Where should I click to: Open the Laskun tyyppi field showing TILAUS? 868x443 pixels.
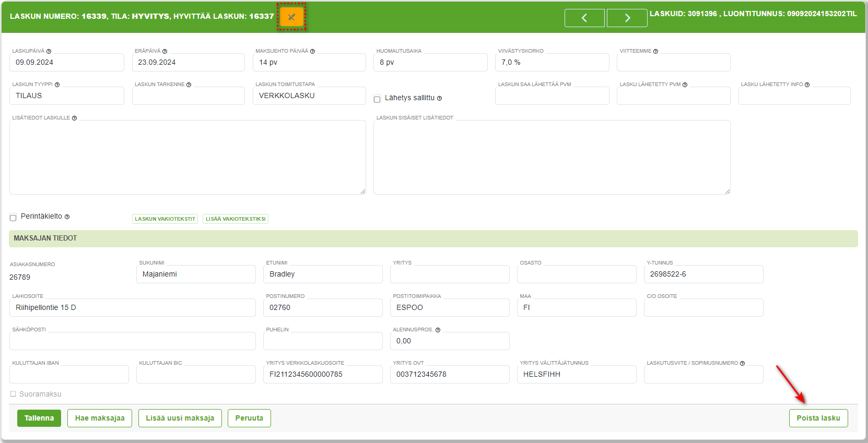point(67,95)
